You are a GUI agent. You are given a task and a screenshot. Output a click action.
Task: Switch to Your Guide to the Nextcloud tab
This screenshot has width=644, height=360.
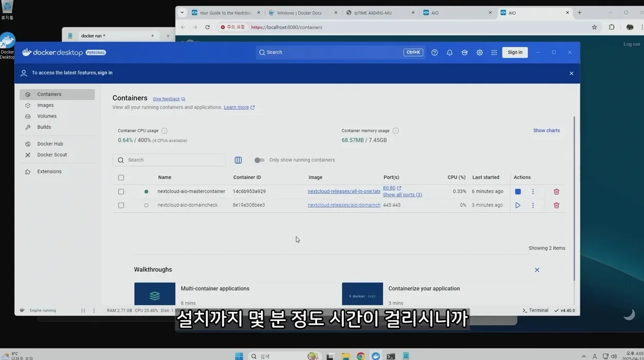pos(225,13)
